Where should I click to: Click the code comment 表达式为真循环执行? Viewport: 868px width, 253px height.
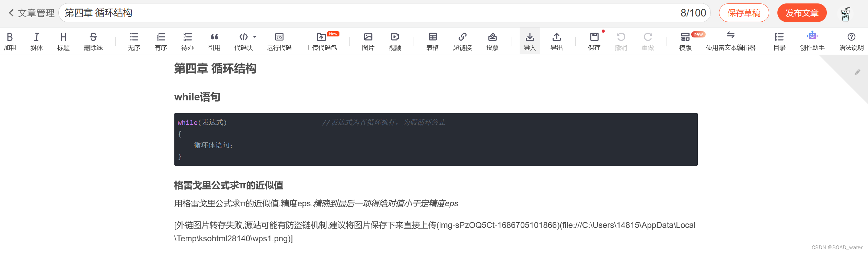point(384,122)
